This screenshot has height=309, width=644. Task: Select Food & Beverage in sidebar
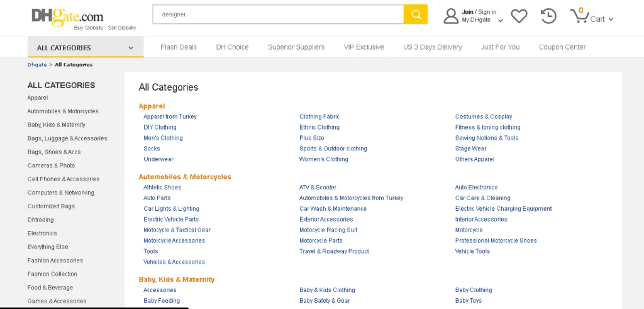click(x=50, y=288)
